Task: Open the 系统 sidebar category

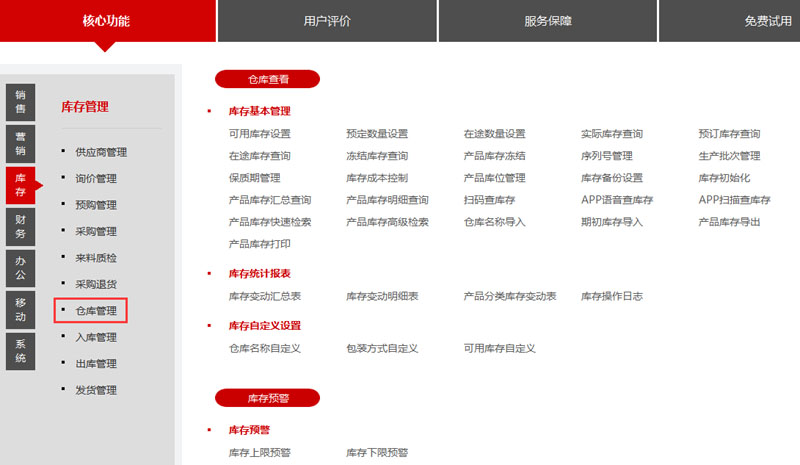Action: coord(20,350)
